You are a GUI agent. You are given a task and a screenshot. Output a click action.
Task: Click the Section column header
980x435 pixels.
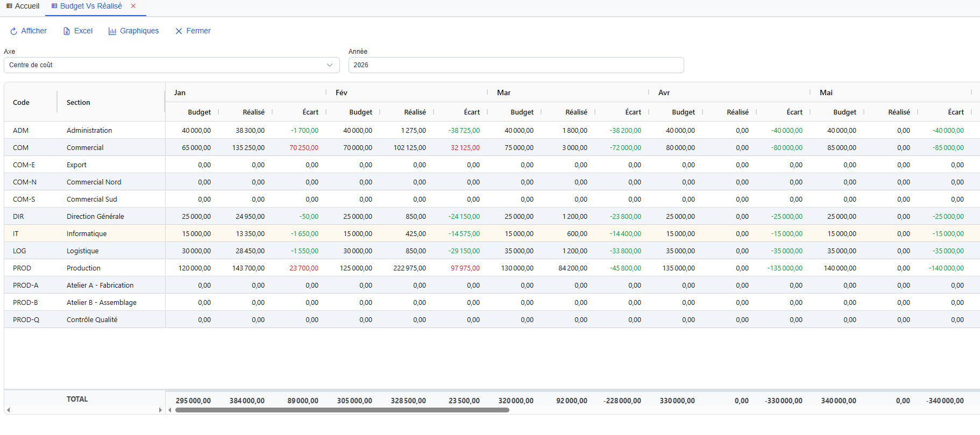(x=79, y=102)
